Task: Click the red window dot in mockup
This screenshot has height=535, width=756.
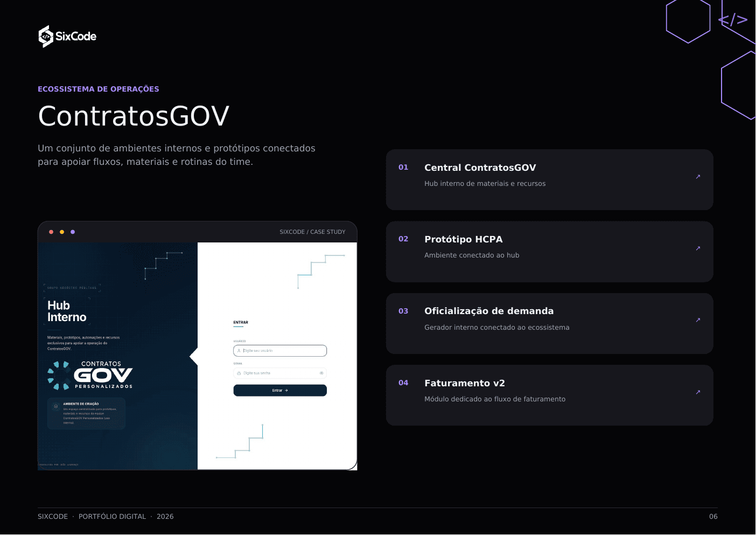Action: coord(51,232)
